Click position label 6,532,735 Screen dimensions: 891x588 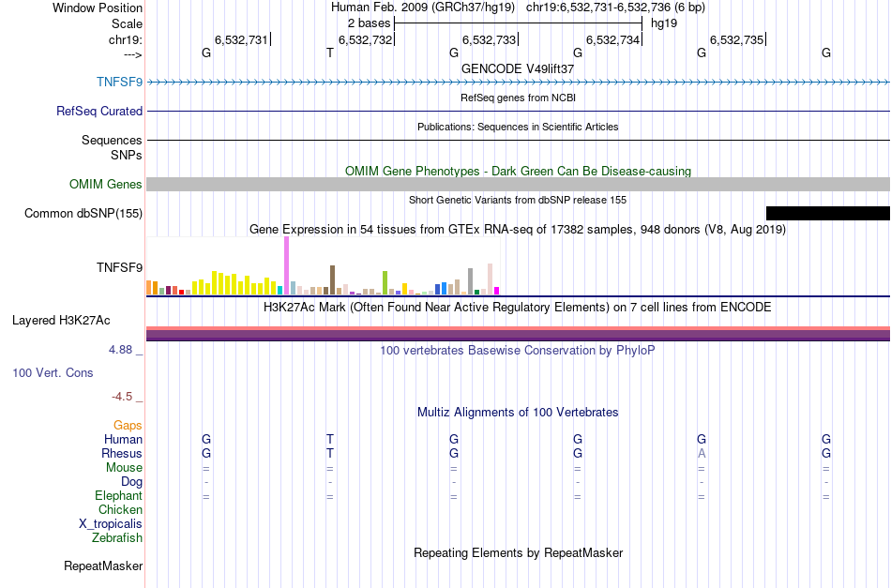point(736,39)
